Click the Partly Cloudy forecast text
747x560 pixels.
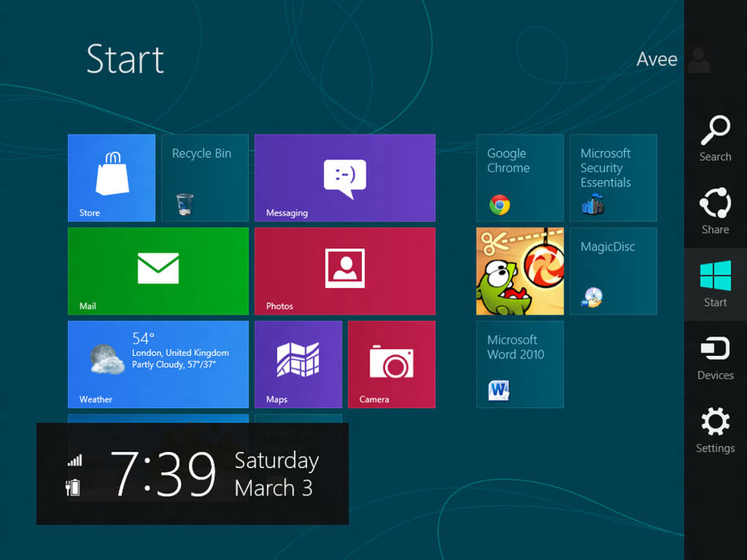[174, 365]
